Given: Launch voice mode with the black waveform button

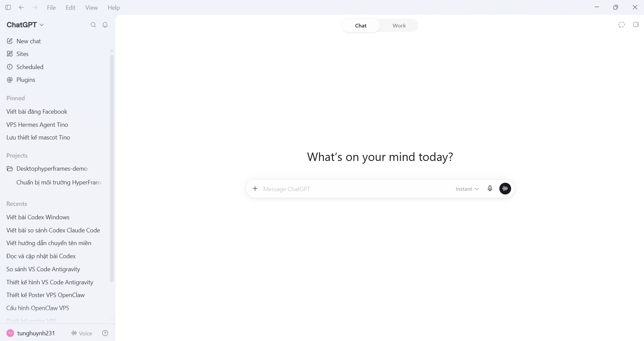Looking at the screenshot, I should click(505, 189).
